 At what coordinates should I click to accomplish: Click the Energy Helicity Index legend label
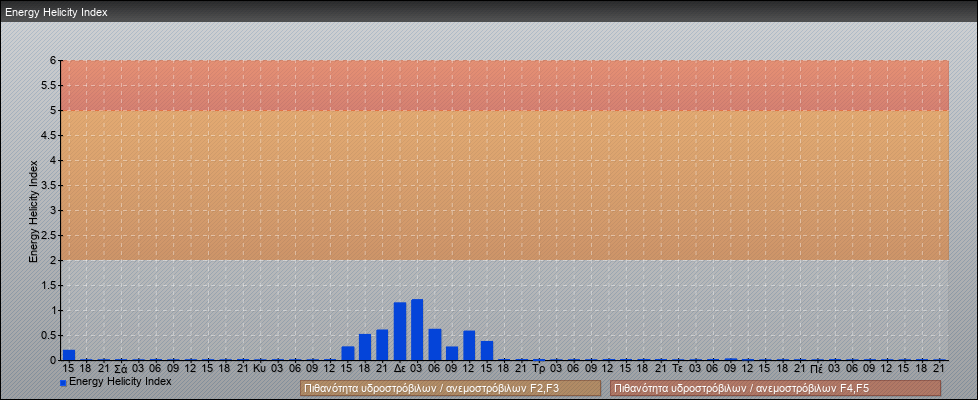(x=120, y=382)
